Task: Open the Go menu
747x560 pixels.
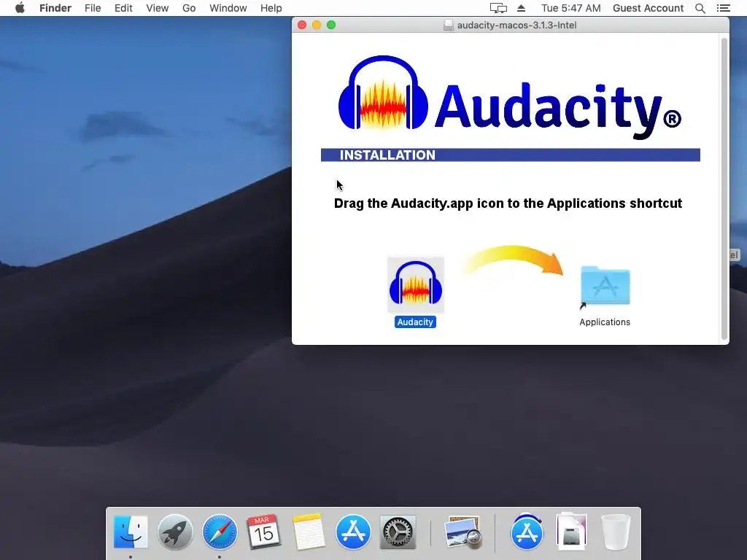Action: (x=189, y=8)
